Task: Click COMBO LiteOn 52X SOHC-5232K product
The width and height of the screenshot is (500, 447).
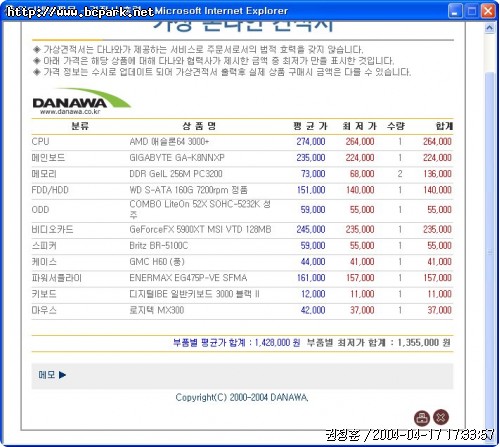Action: point(200,209)
